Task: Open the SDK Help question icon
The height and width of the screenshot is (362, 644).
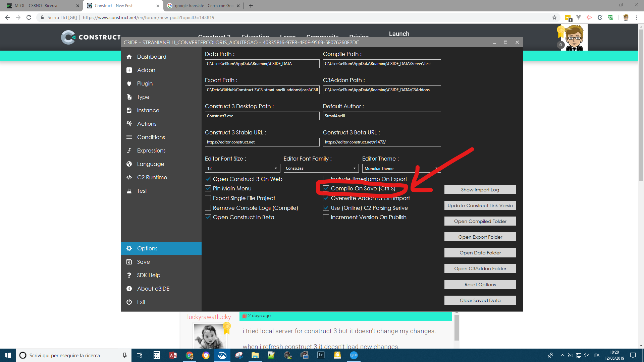Action: coord(129,275)
